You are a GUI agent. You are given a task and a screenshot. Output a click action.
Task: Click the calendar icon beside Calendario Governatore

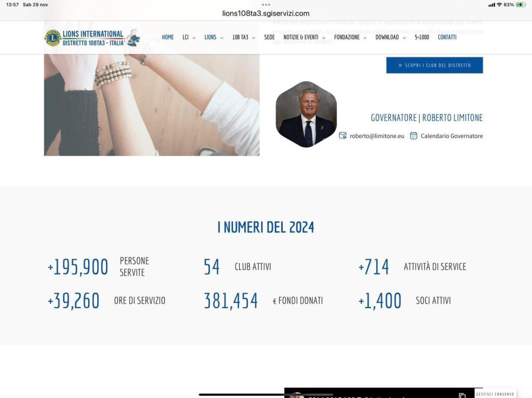pos(414,136)
